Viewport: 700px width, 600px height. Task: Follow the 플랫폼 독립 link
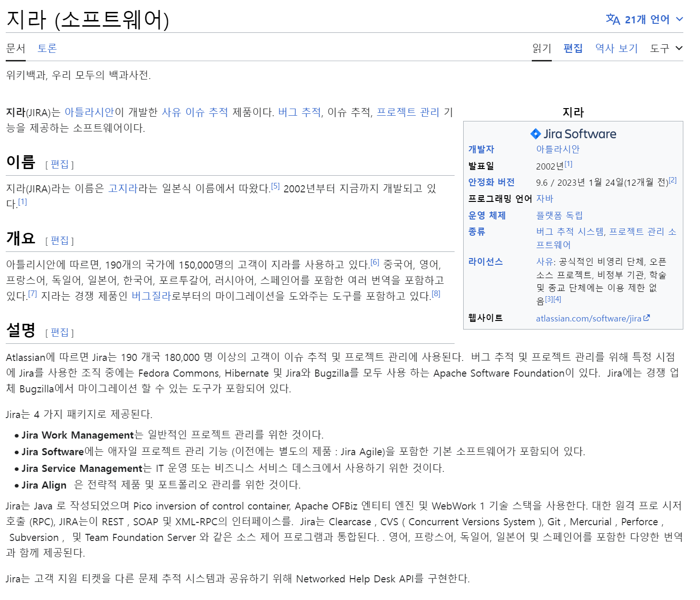(559, 215)
